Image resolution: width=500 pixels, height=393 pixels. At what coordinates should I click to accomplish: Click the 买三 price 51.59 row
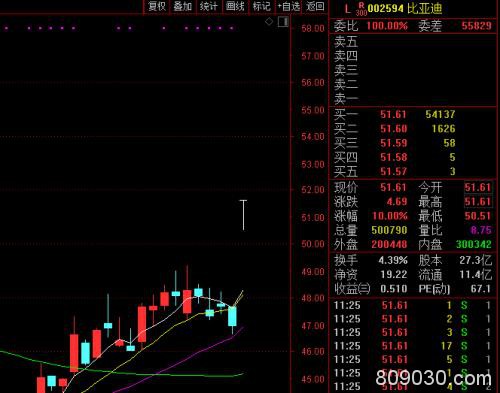click(413, 143)
